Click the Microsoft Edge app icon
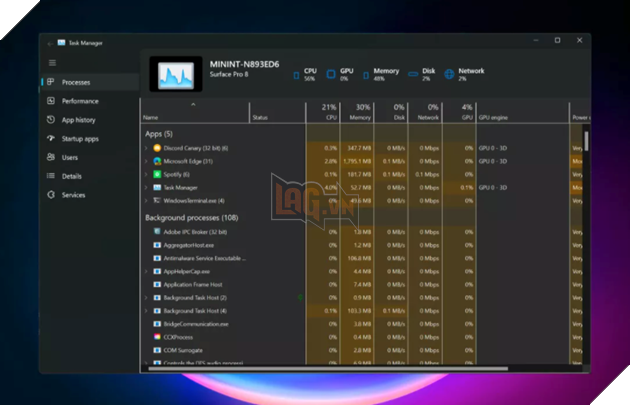Image resolution: width=630 pixels, height=405 pixels. (x=157, y=161)
